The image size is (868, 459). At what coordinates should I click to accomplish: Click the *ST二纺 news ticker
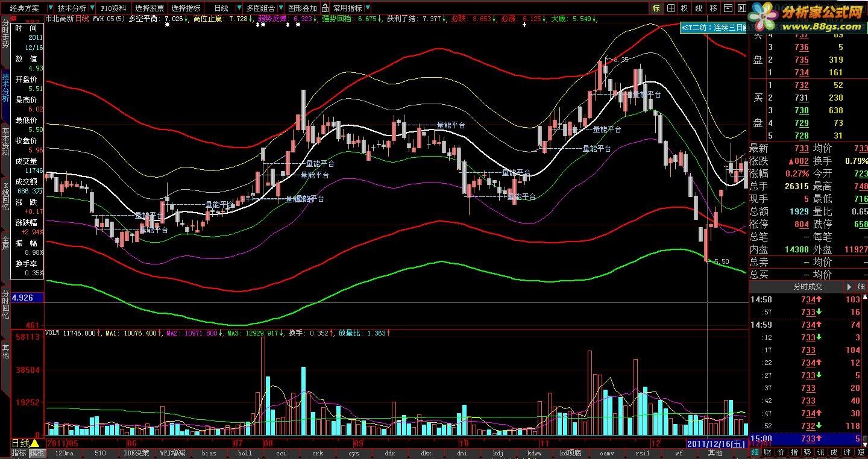(714, 28)
